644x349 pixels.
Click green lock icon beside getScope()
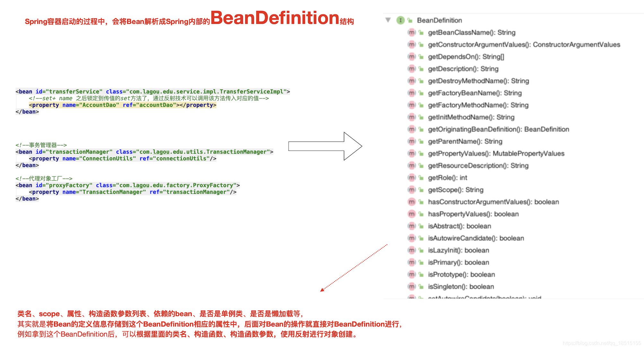[x=421, y=190]
